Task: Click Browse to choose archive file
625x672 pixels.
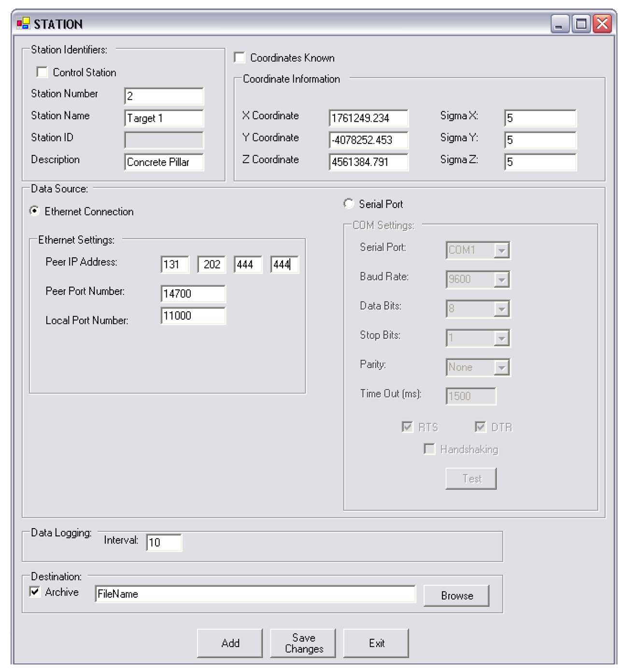Action: coord(456,595)
